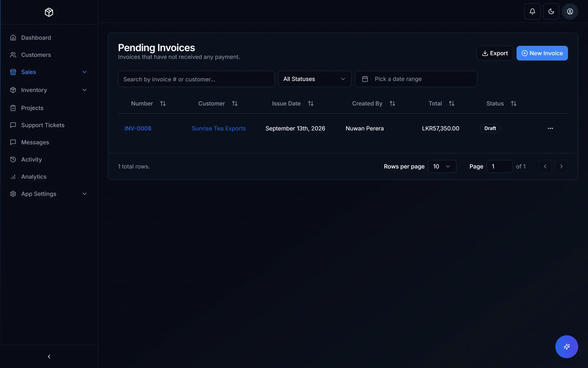Click the calendar icon in date picker
This screenshot has height=368, width=588.
[x=365, y=79]
